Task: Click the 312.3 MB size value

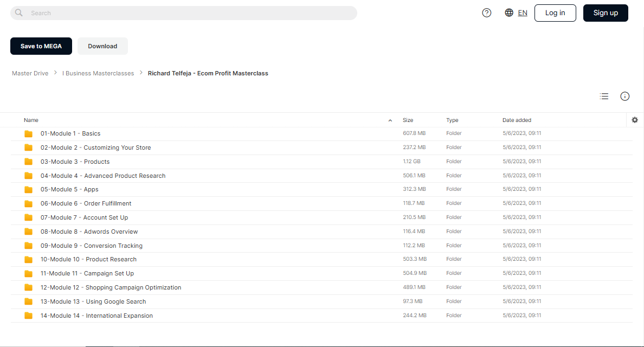Action: click(414, 189)
